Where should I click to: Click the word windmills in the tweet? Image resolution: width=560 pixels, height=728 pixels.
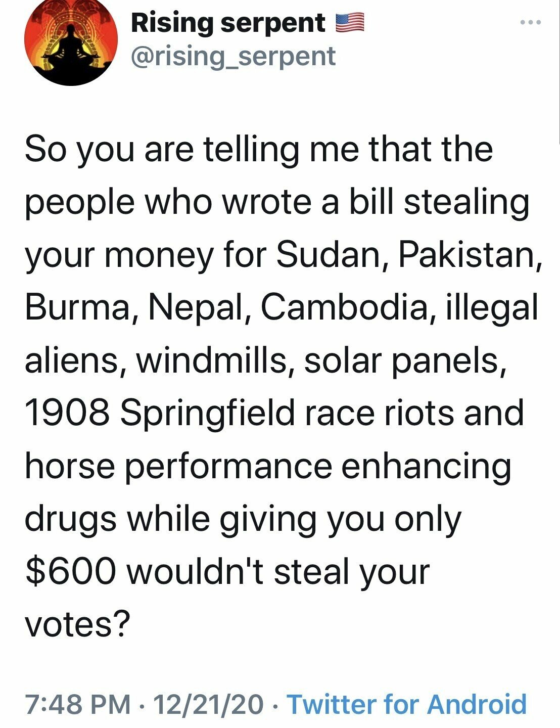click(215, 360)
